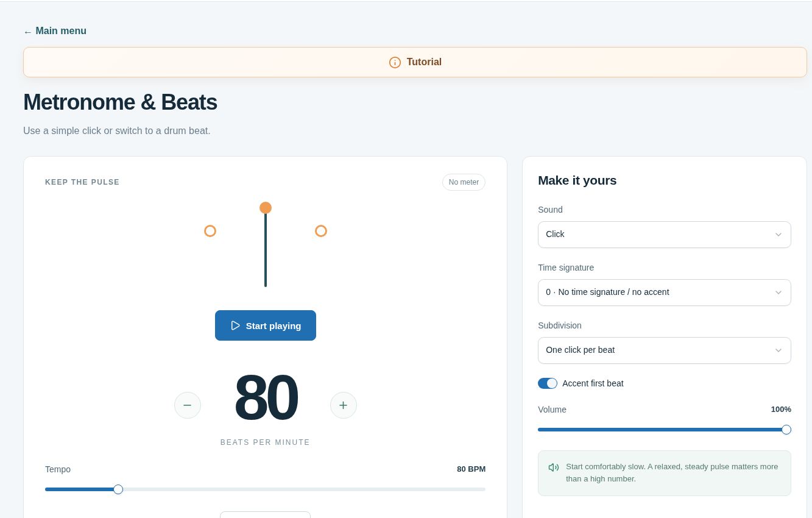The image size is (812, 518).
Task: Click the play triangle icon
Action: [235, 325]
